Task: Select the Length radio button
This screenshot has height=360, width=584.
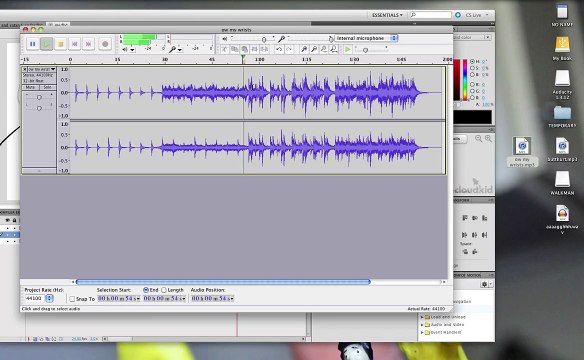Action: (x=164, y=290)
